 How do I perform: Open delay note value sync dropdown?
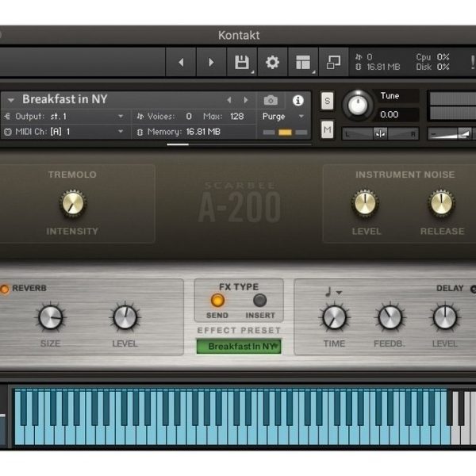point(333,292)
